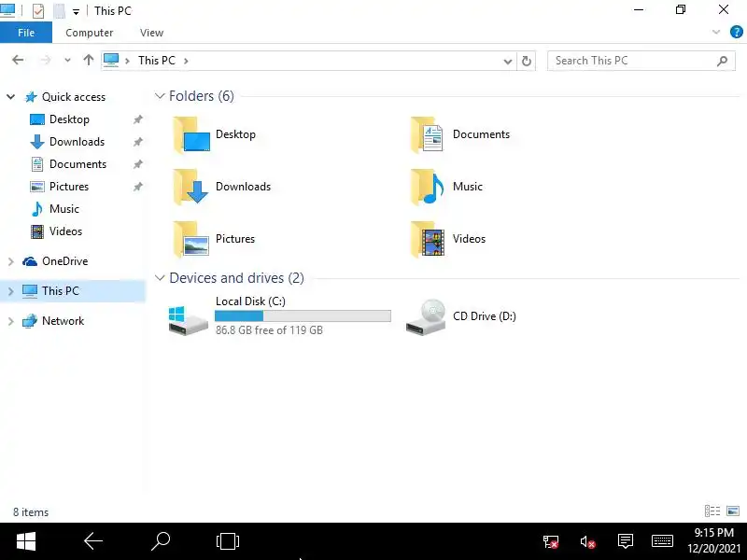Select the Local Disk (C:) drive icon
This screenshot has height=560, width=747.
click(x=189, y=320)
